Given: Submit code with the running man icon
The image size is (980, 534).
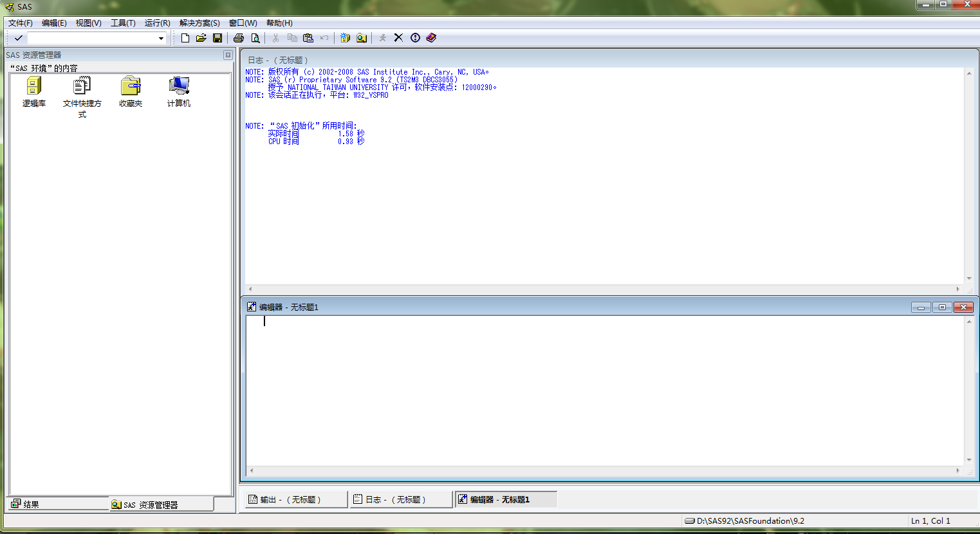Looking at the screenshot, I should (x=383, y=38).
